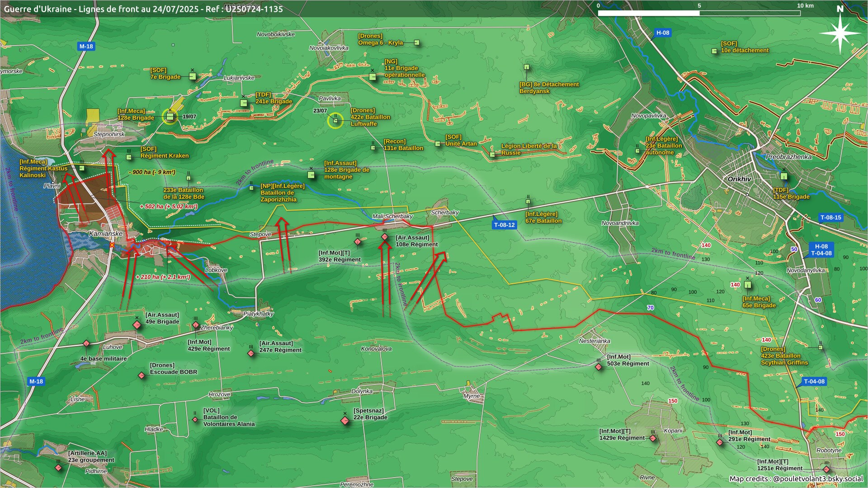Click the 23/07 date label near Pavlivka
Viewport: 868px width, 488px height.
pos(320,111)
